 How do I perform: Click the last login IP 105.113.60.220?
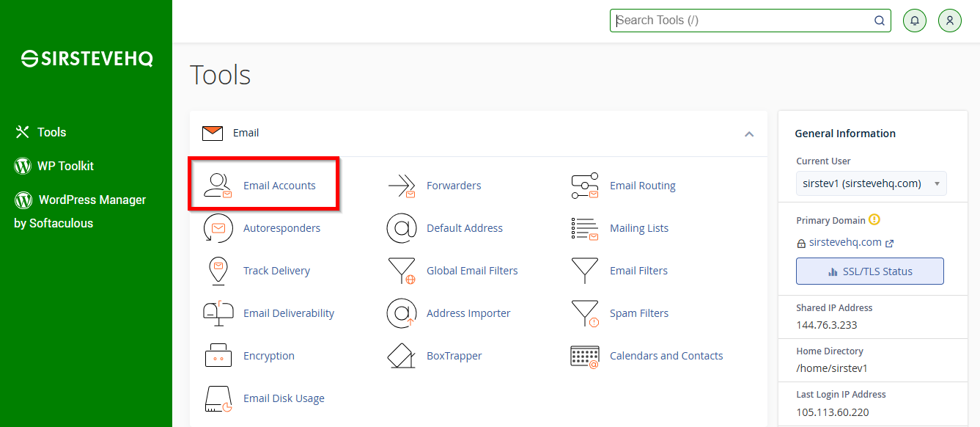coord(833,412)
